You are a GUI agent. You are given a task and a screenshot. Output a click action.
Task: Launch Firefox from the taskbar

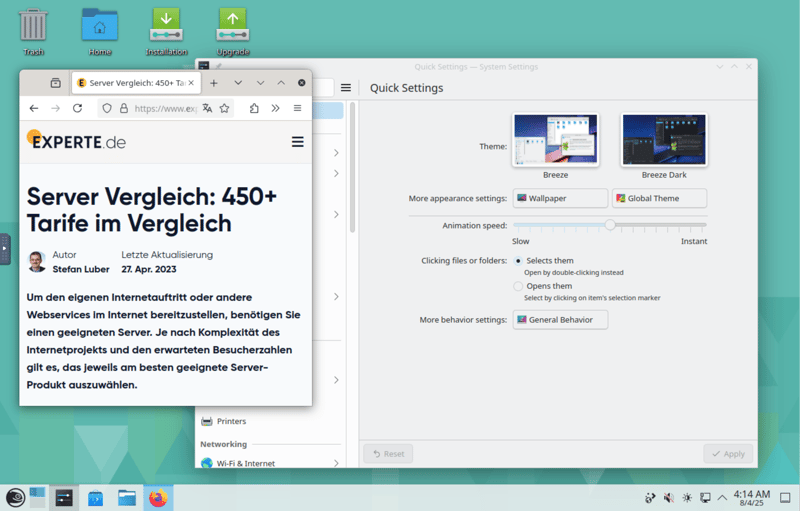tap(158, 497)
